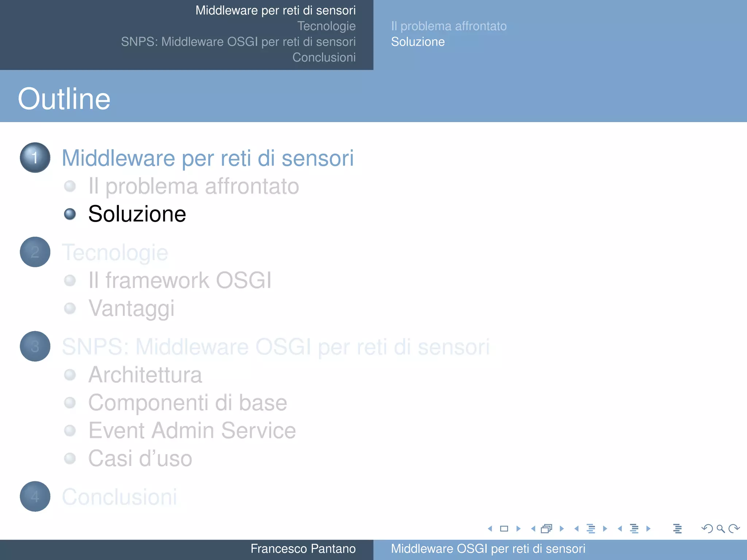Click numbered ball 4 in outline
This screenshot has width=747, height=560.
click(35, 497)
